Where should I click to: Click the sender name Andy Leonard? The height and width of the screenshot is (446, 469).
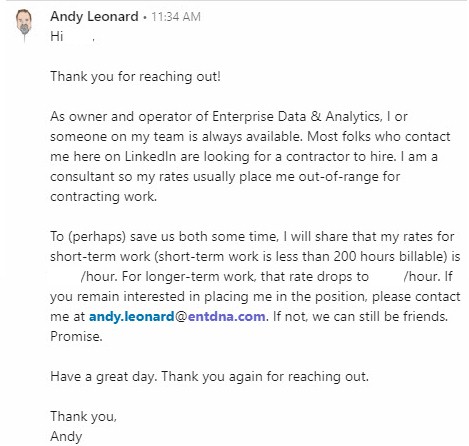(x=94, y=16)
